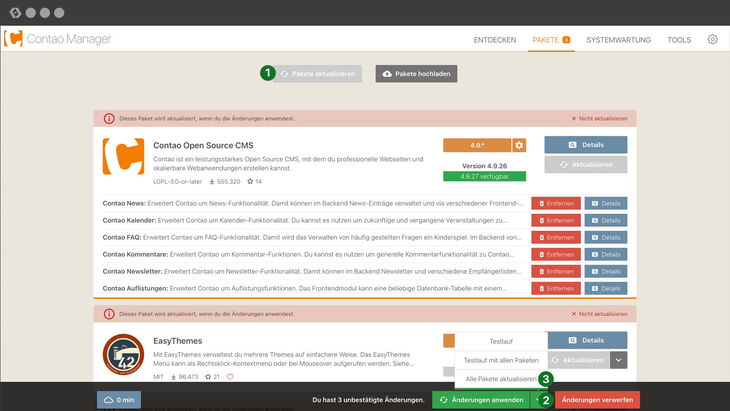This screenshot has width=730, height=411.
Task: Select Alle Pakete aktualisieren in the menu
Action: (501, 379)
